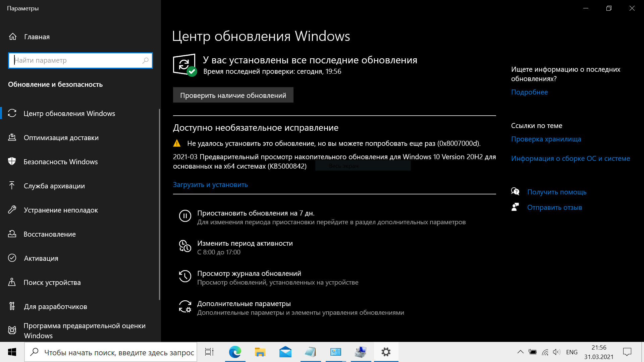Open File Explorer from the taskbar
Image resolution: width=644 pixels, height=362 pixels.
tap(260, 352)
